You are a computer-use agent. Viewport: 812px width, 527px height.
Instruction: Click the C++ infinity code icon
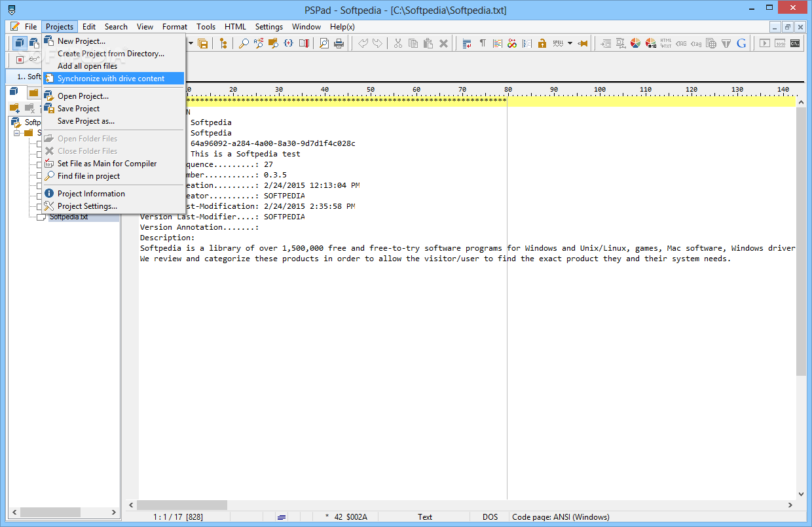513,43
